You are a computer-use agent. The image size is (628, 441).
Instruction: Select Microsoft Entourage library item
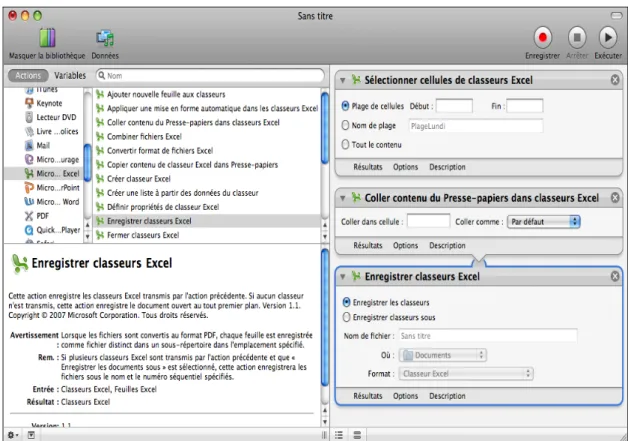click(x=52, y=159)
